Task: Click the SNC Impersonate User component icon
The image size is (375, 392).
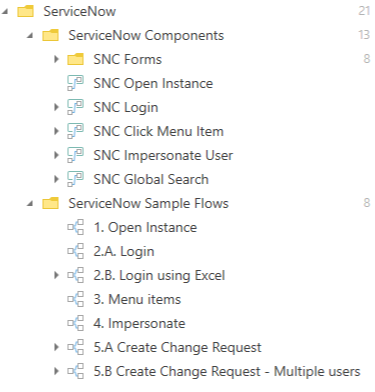Action: [x=76, y=155]
